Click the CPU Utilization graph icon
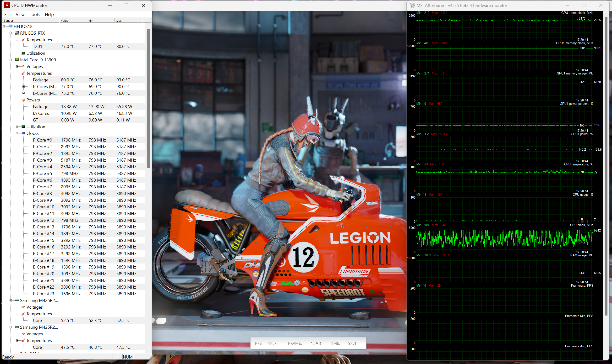The width and height of the screenshot is (612, 364). [24, 127]
